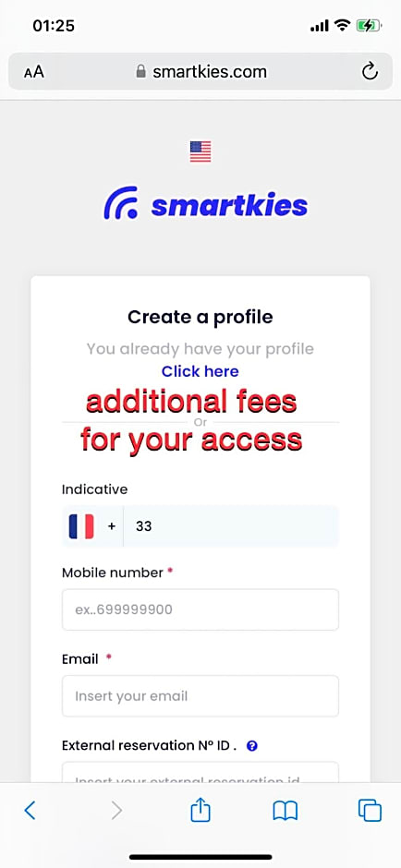
Task: Open the AA reader text size menu
Action: tap(34, 72)
